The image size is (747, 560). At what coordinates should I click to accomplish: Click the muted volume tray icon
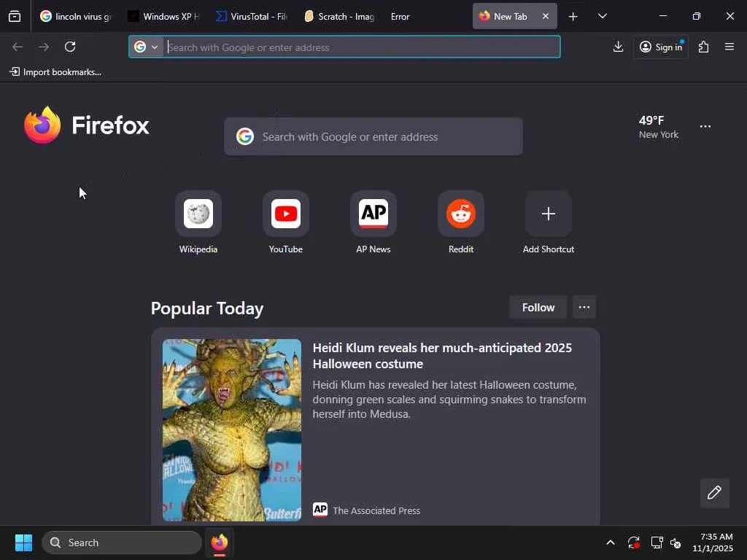click(x=675, y=542)
